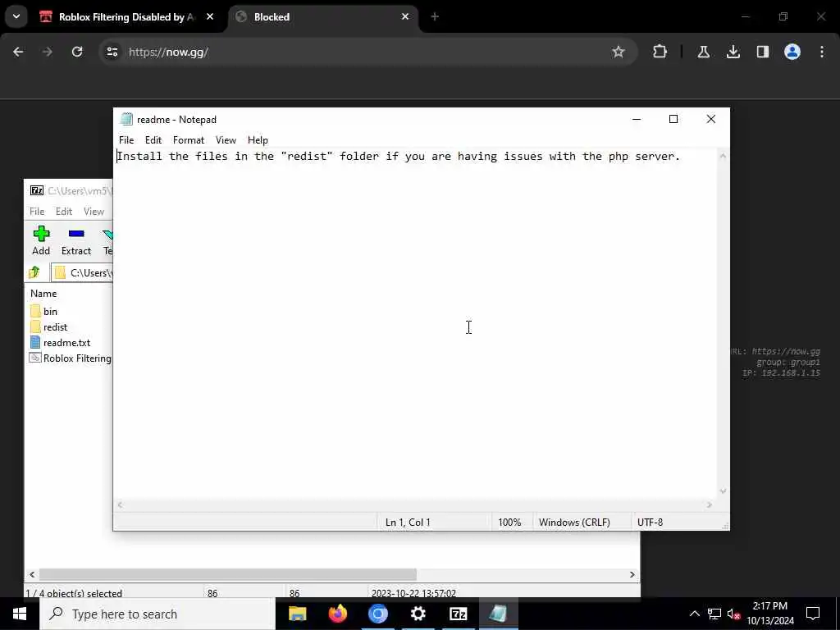Click the Notepad text area line
Viewport: 840px width, 630px height.
[x=399, y=157]
